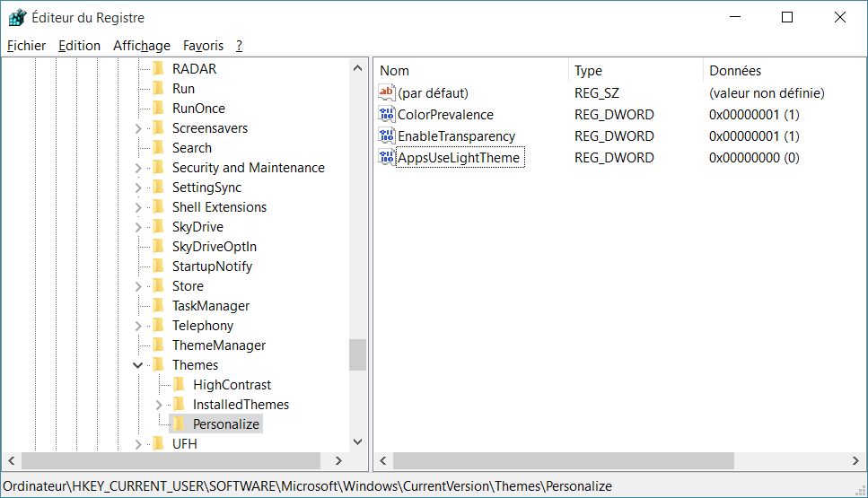
Task: Click the SkyDriveOptIn folder icon
Action: pos(158,246)
